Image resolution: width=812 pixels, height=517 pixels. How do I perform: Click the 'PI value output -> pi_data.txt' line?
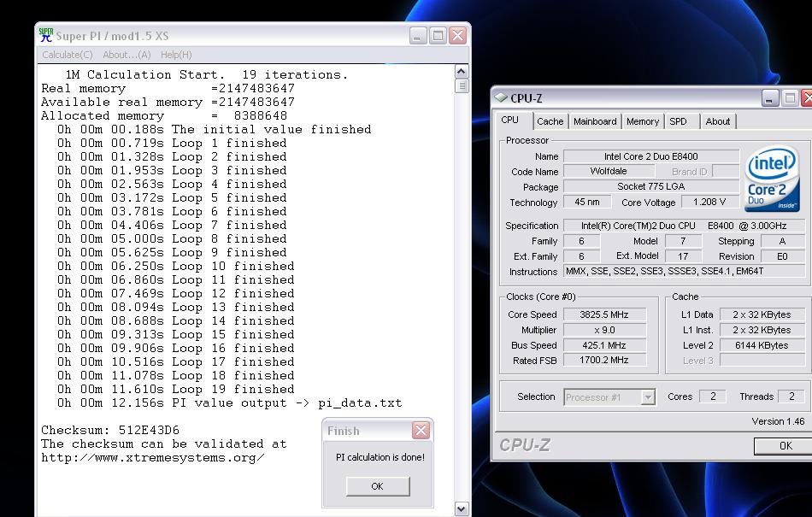coord(229,402)
